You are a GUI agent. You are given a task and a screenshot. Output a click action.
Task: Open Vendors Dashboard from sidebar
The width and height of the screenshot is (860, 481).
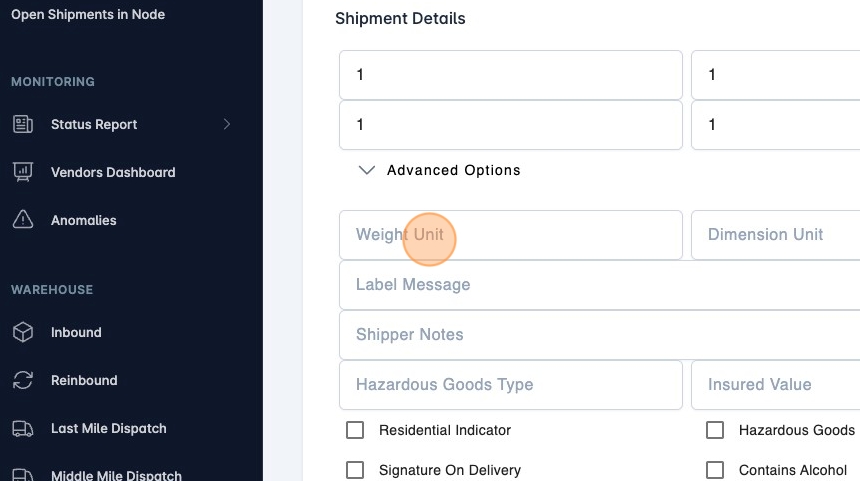(113, 172)
